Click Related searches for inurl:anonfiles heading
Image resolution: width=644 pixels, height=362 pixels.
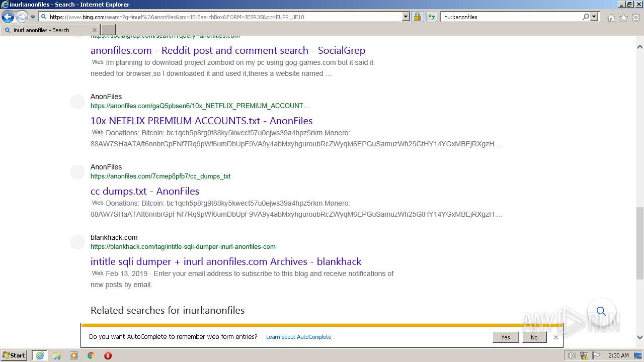168,310
